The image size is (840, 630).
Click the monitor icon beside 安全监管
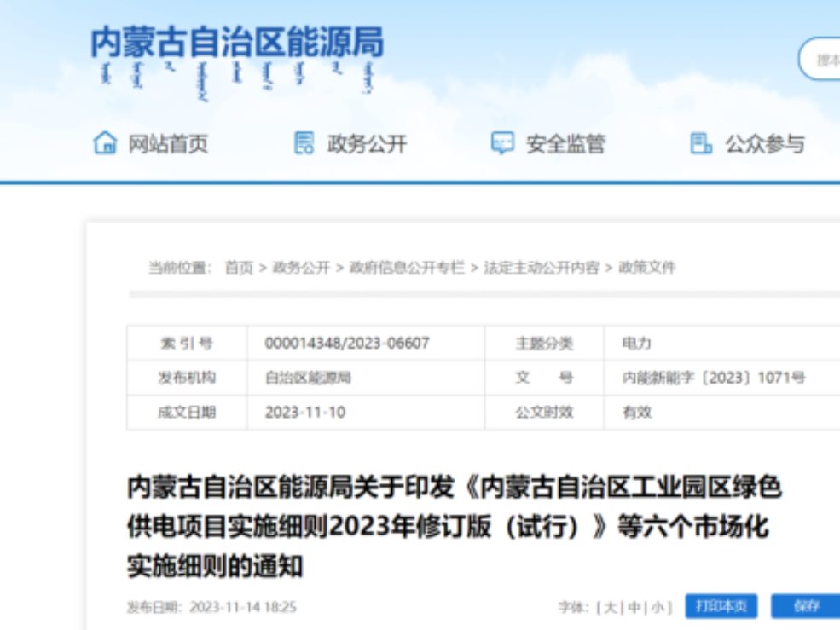[502, 143]
